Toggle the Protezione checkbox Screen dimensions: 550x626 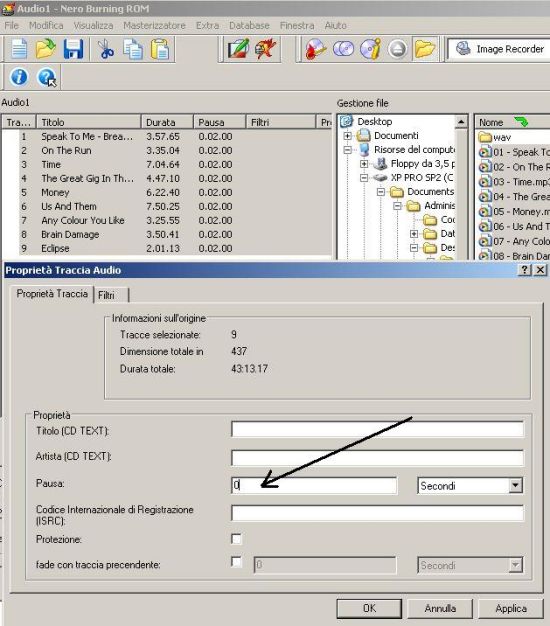tap(236, 539)
